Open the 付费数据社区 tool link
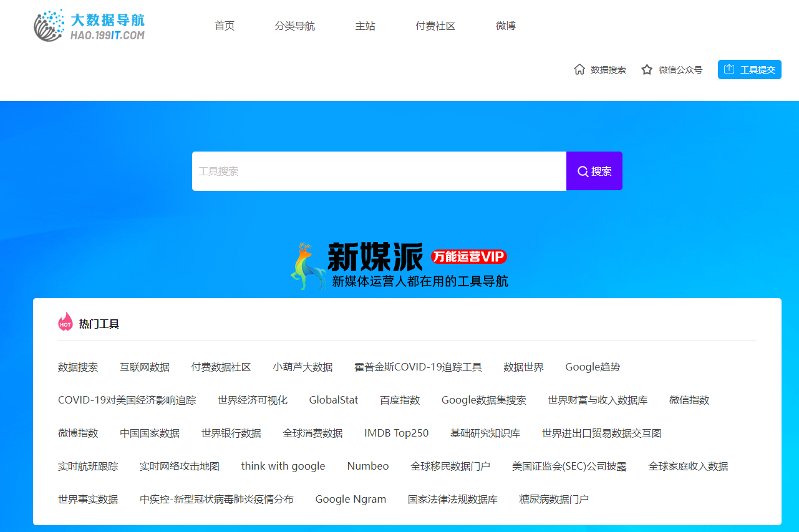The height and width of the screenshot is (532, 799). [x=221, y=367]
